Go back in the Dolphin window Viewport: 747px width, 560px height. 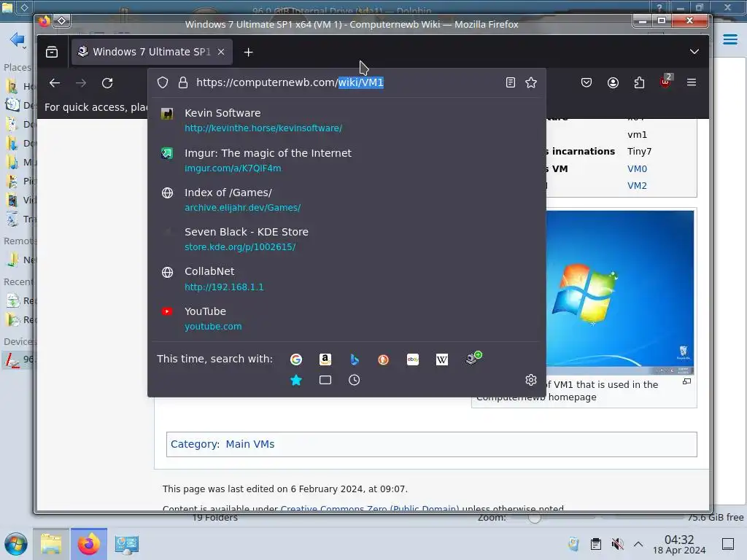point(18,39)
